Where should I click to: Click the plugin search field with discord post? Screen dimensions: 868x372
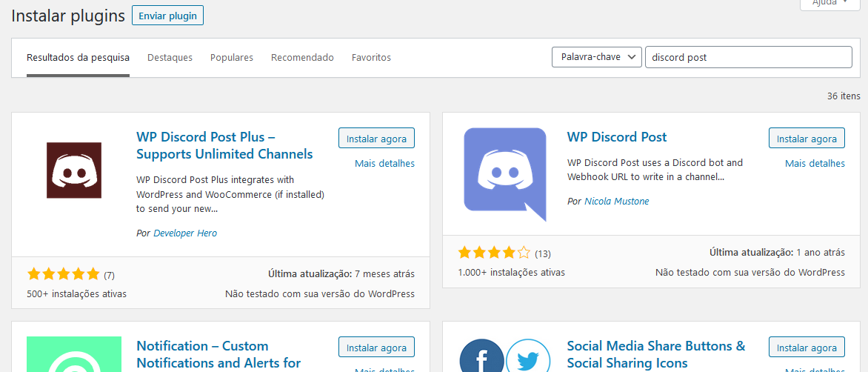click(749, 57)
